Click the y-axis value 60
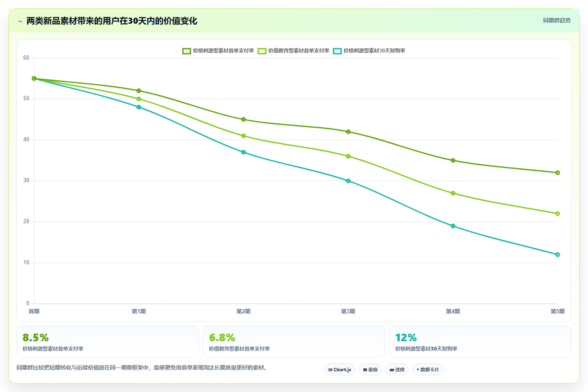 tap(26, 58)
